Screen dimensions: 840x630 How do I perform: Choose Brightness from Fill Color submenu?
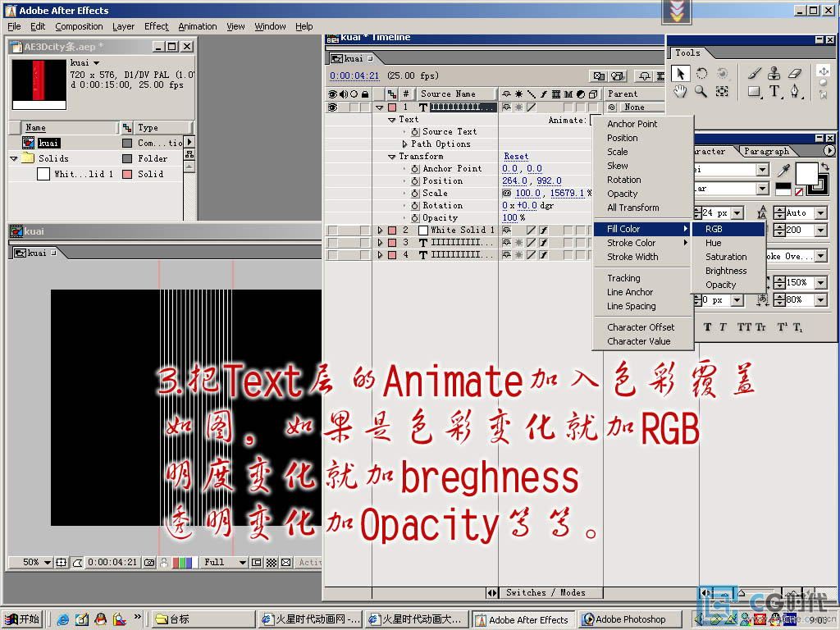[728, 271]
